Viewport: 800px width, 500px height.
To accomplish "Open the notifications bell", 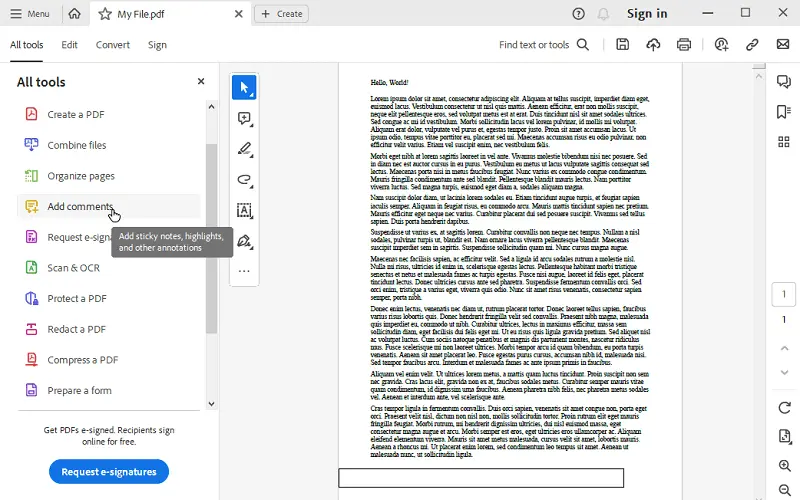I will [603, 14].
